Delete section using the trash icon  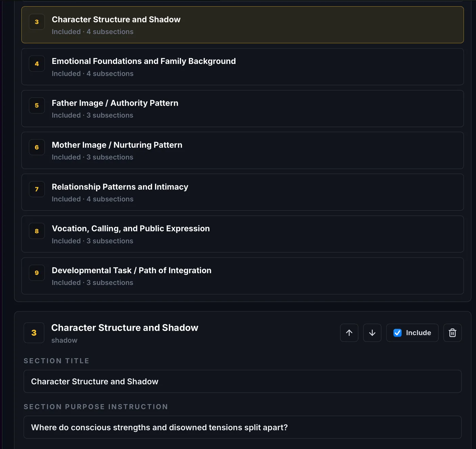(453, 333)
